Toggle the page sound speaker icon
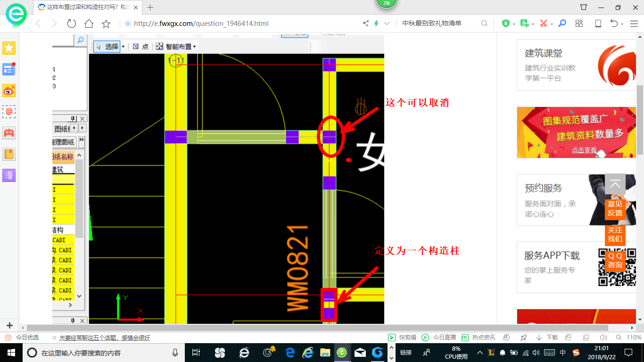This screenshot has width=644, height=362. pos(603,337)
